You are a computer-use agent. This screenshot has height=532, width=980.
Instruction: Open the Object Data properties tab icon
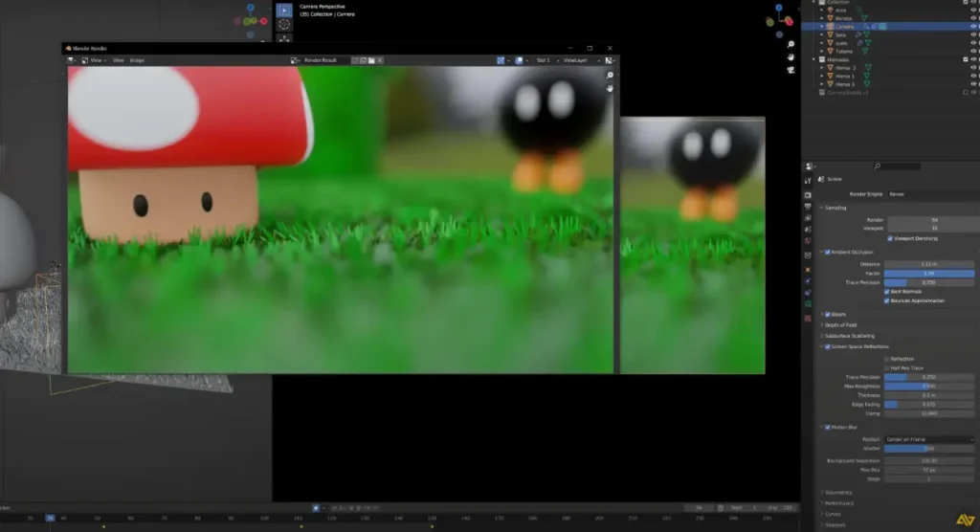point(808,304)
